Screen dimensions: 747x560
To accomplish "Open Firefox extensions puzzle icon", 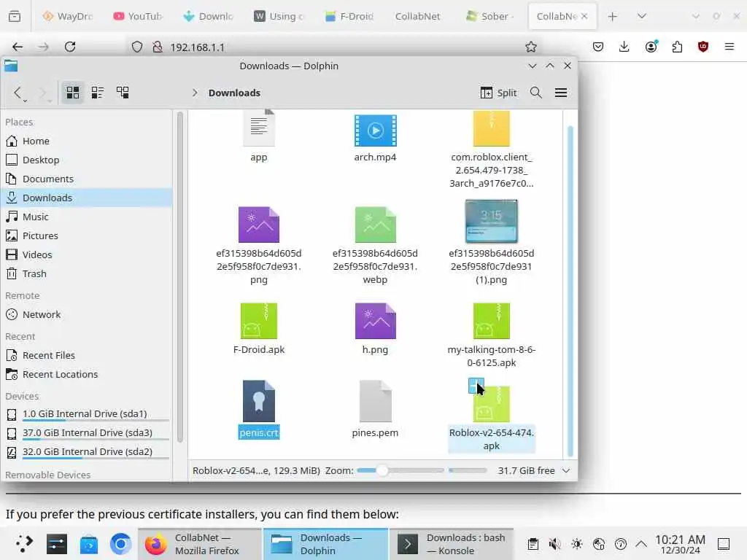I will coord(677,47).
